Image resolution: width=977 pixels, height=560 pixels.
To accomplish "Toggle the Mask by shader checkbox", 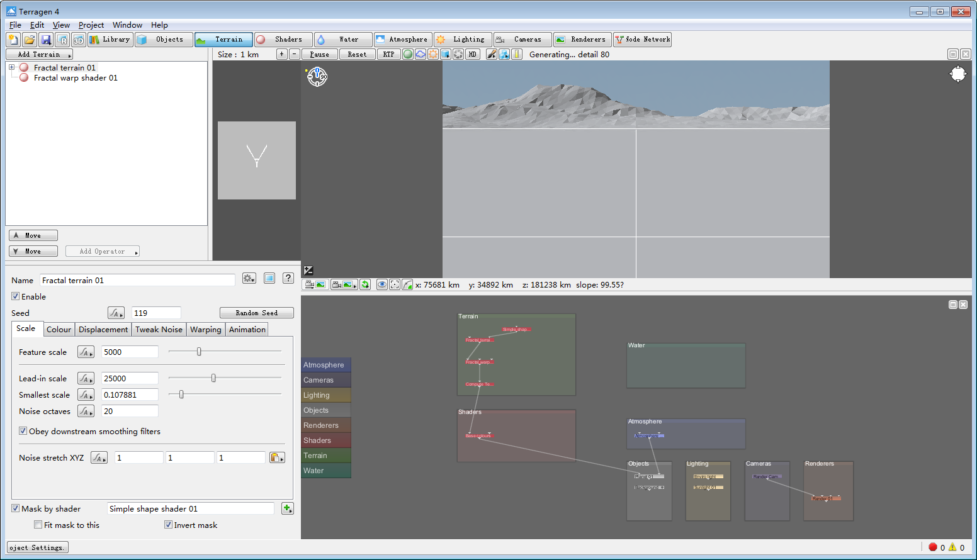I will pos(15,508).
